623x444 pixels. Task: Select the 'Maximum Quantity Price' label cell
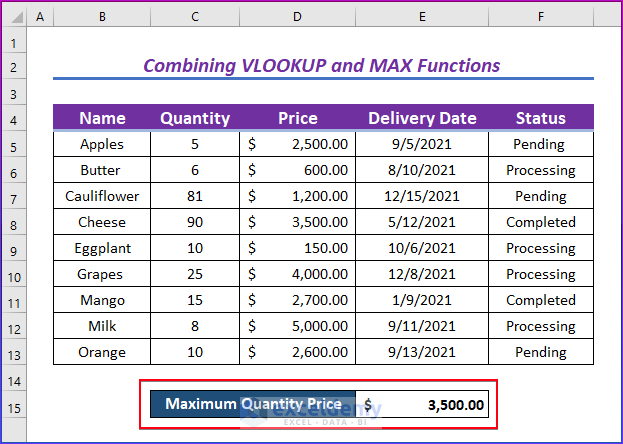click(x=253, y=404)
